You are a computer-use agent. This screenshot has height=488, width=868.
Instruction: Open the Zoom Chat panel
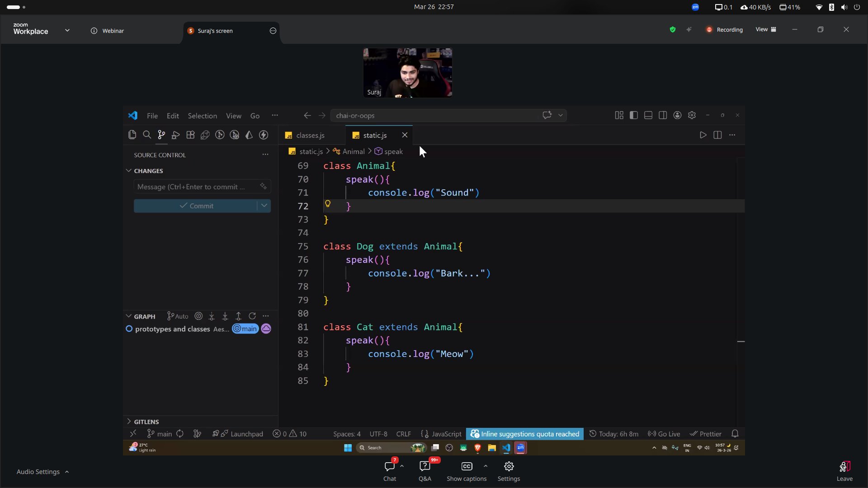pos(389,470)
